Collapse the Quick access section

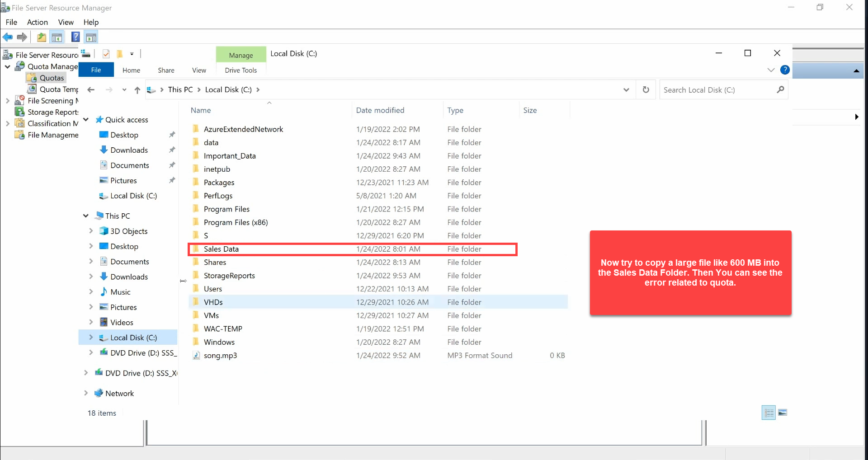(x=85, y=119)
